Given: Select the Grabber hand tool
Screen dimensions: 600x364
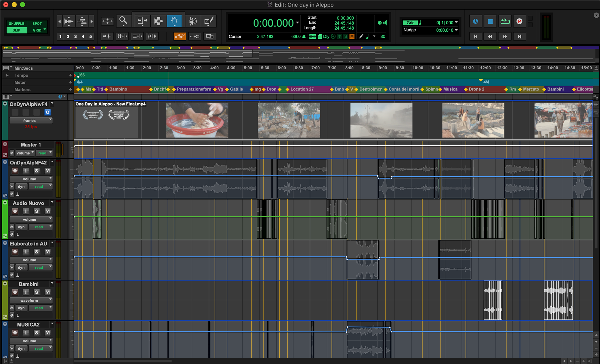Looking at the screenshot, I should 174,21.
